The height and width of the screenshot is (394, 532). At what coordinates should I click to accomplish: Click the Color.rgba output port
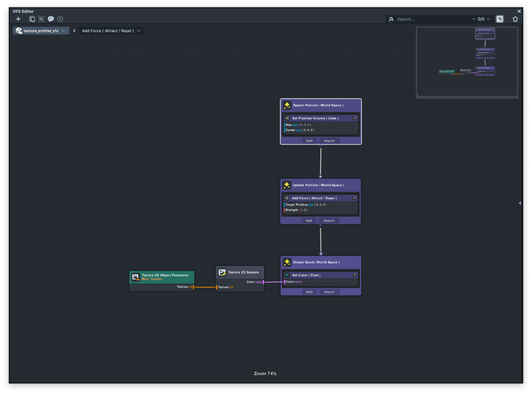263,282
